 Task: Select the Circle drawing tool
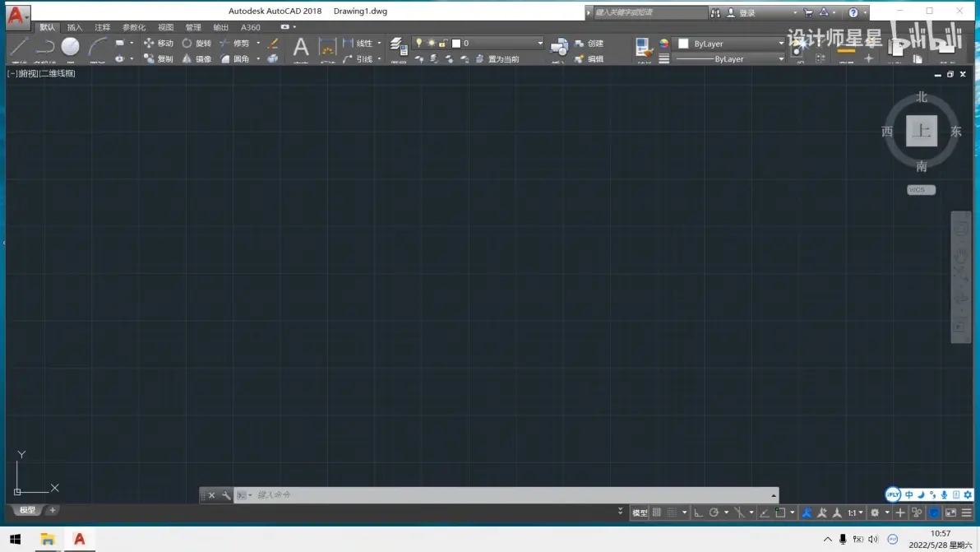coord(71,48)
